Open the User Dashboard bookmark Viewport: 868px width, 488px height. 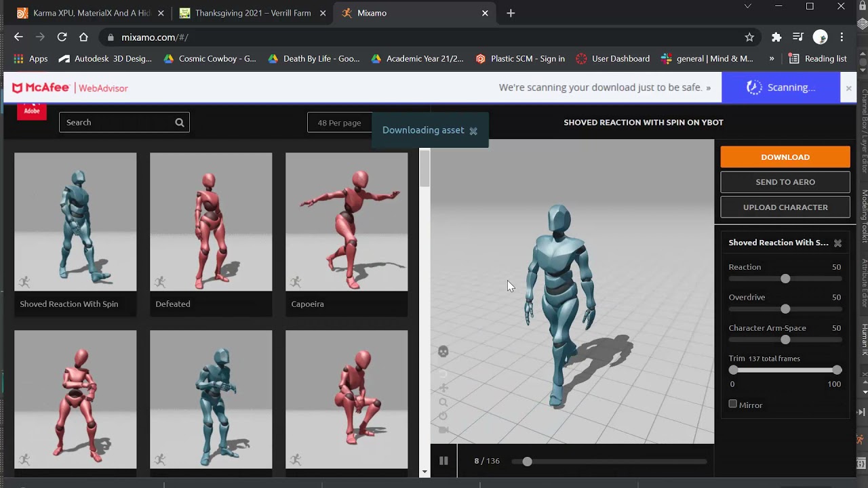click(x=612, y=59)
